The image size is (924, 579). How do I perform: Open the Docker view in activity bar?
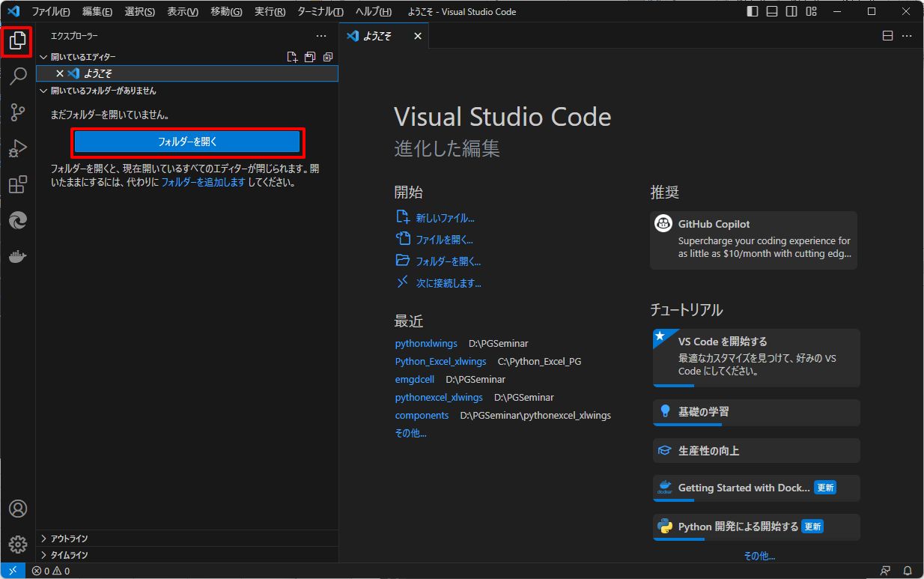(x=18, y=256)
